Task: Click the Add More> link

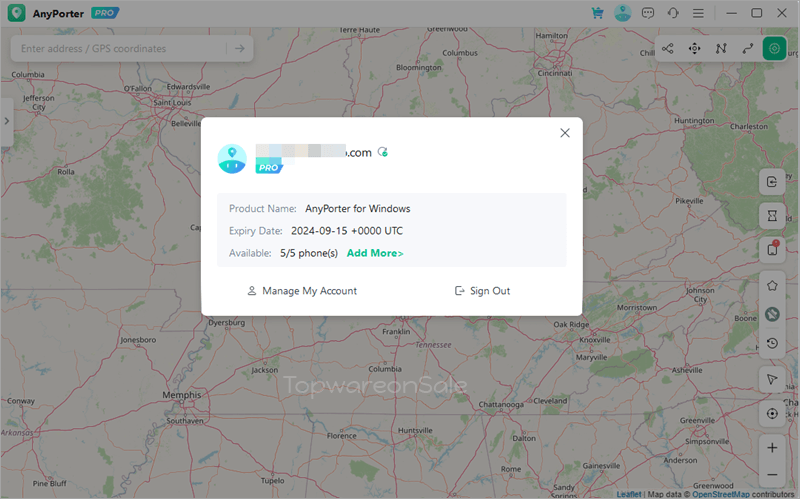Action: point(375,253)
